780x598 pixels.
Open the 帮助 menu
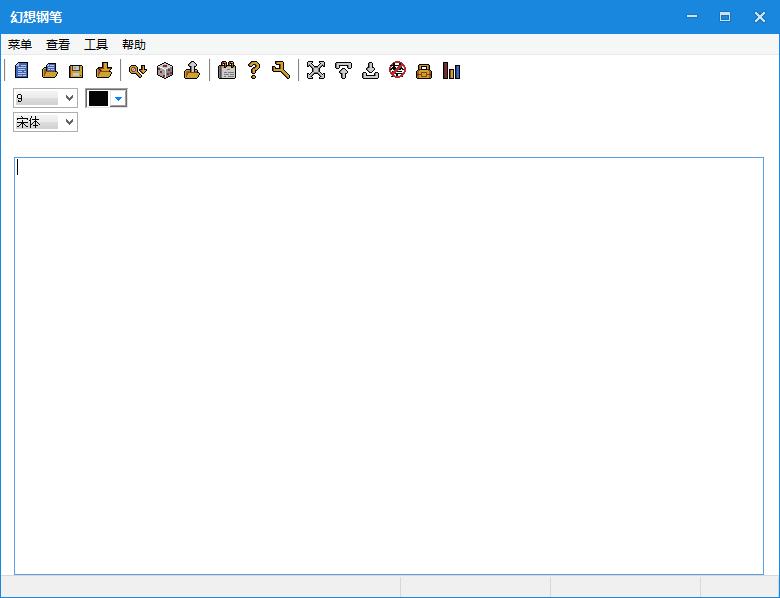(134, 45)
